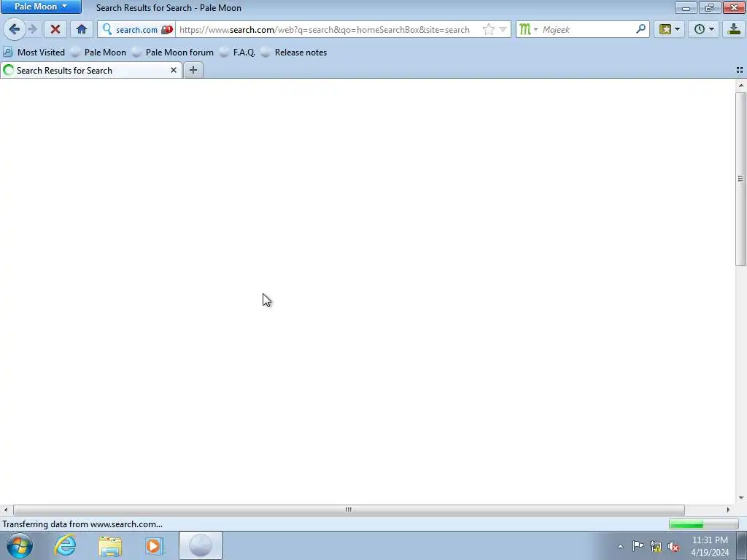This screenshot has height=560, width=747.
Task: Click the Transferring data status text
Action: (82, 524)
